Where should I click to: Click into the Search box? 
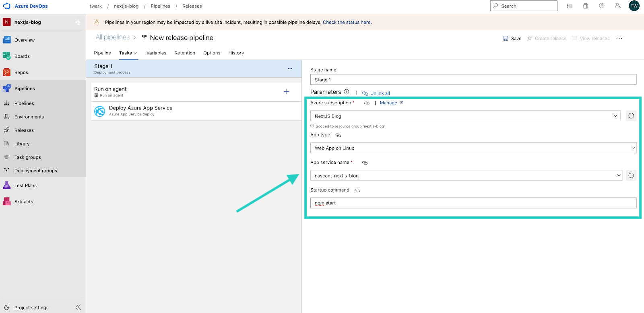524,6
